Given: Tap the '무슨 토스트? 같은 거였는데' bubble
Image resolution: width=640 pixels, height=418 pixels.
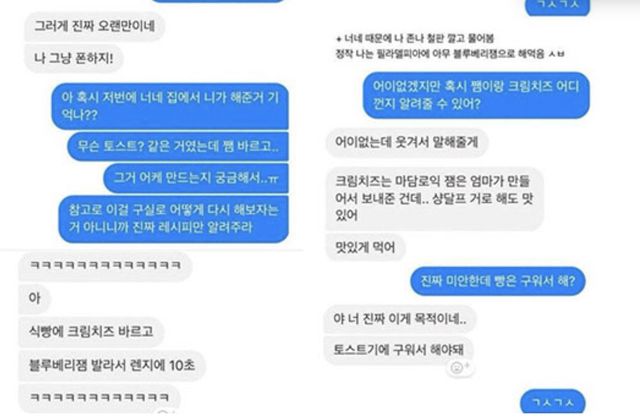Looking at the screenshot, I should click(x=178, y=146).
